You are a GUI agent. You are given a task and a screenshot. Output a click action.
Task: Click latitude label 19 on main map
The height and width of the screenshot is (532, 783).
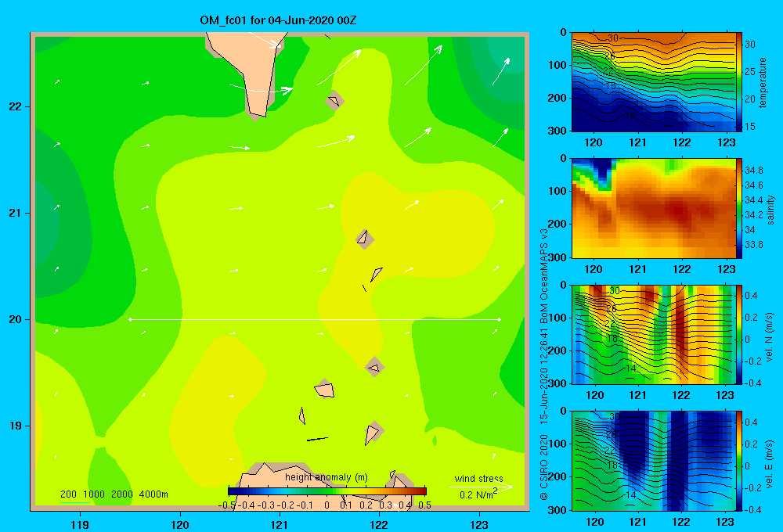(x=15, y=426)
